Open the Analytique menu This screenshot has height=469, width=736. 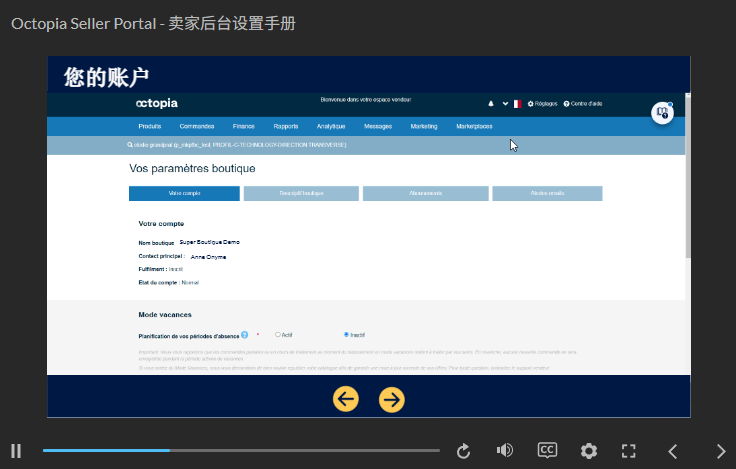point(331,126)
